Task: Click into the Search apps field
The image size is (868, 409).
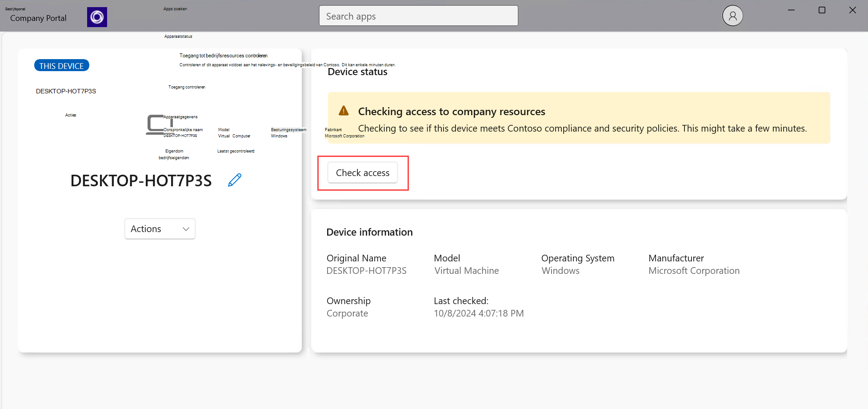Action: [x=418, y=16]
